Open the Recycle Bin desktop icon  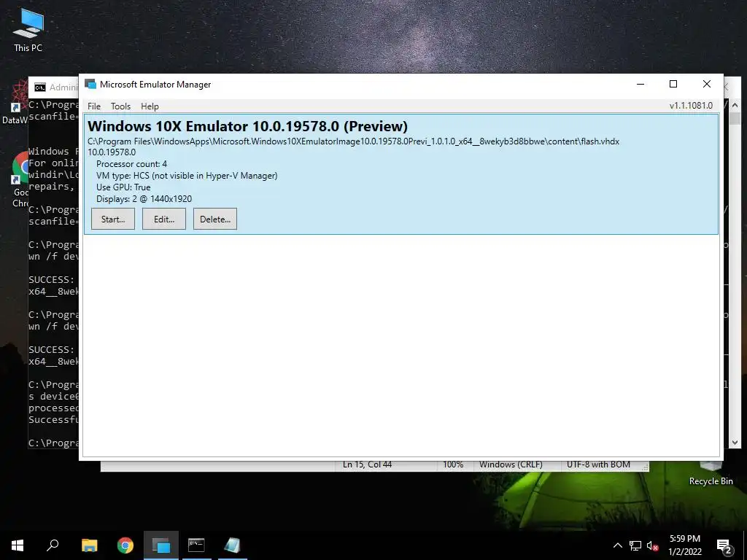[711, 474]
